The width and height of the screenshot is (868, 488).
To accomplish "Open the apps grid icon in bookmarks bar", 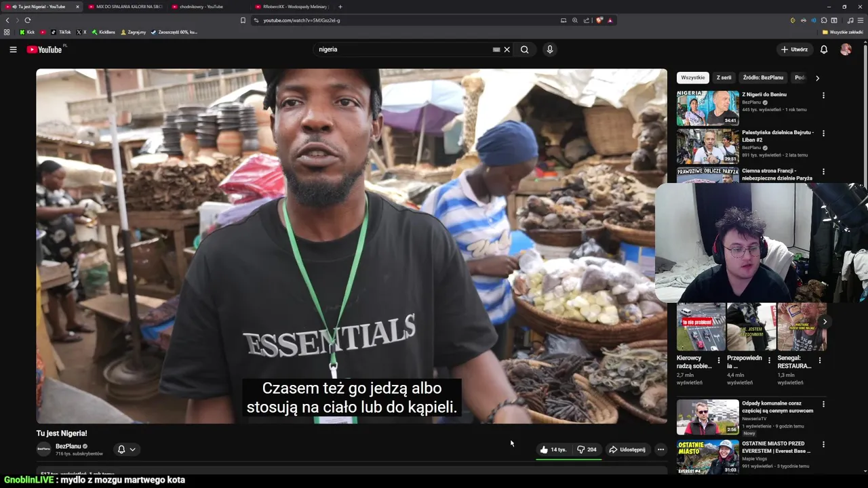I will 7,32.
